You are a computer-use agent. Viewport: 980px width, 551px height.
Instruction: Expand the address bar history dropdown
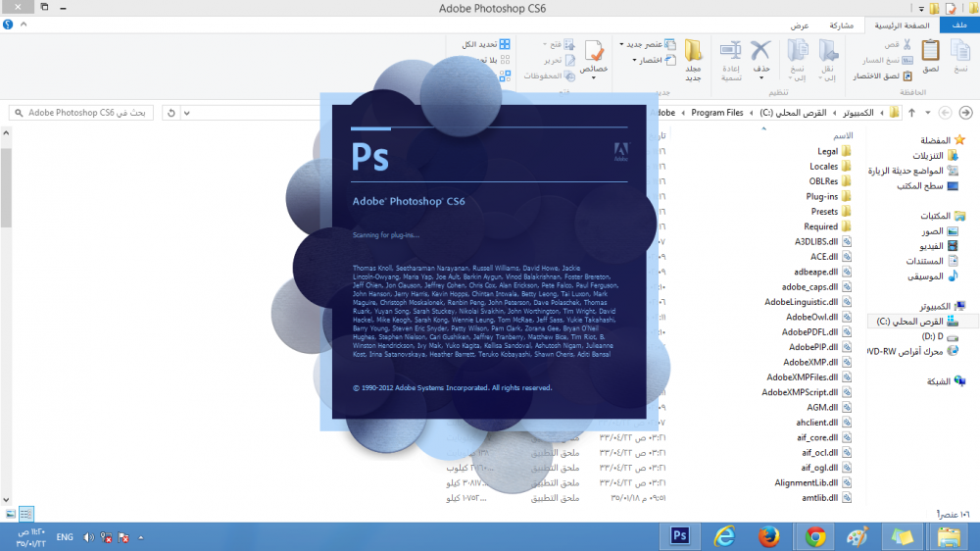[x=187, y=113]
